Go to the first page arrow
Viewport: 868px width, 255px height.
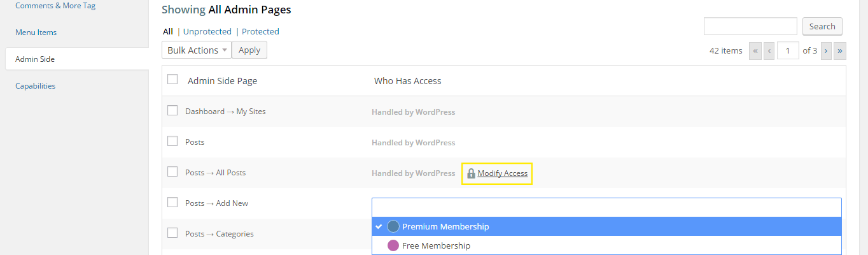pos(755,50)
